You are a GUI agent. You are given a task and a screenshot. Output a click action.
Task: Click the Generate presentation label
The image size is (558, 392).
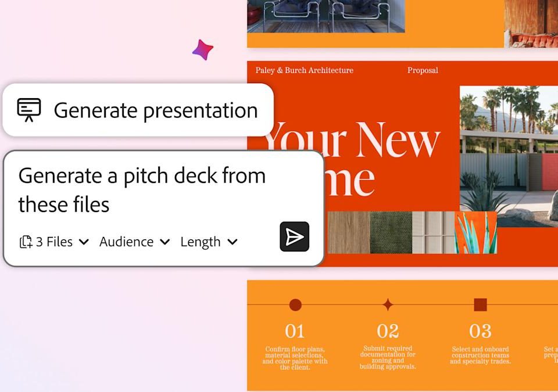pyautogui.click(x=155, y=110)
